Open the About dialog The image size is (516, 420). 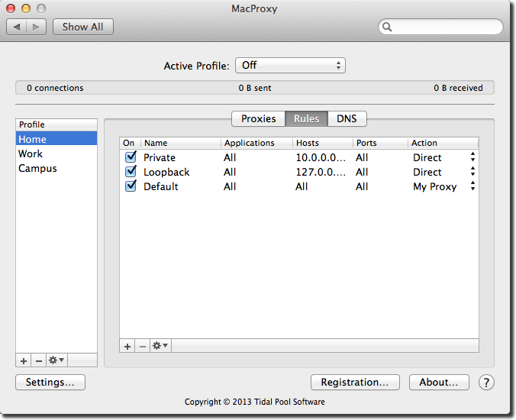tap(439, 382)
